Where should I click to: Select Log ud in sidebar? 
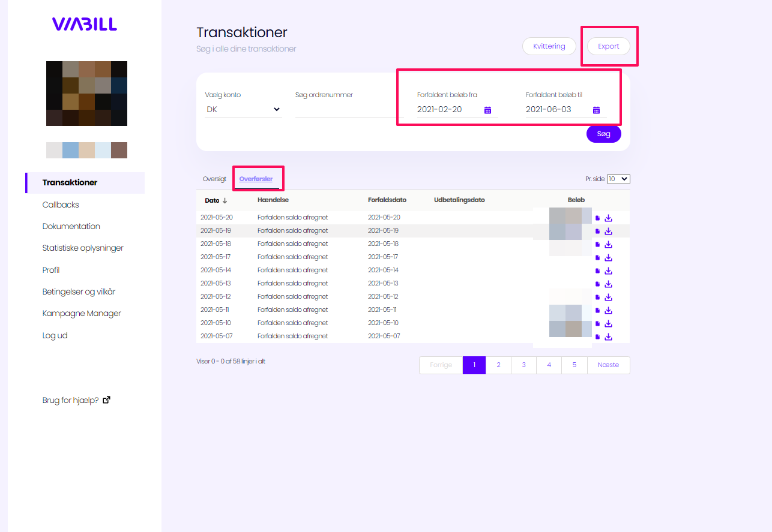[x=55, y=335]
